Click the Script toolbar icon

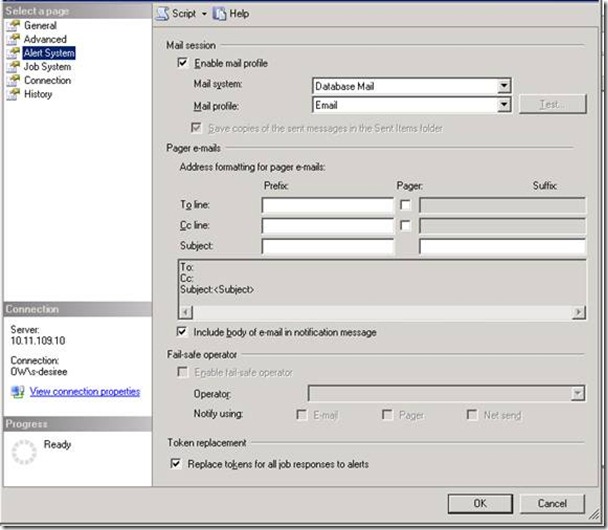(162, 14)
